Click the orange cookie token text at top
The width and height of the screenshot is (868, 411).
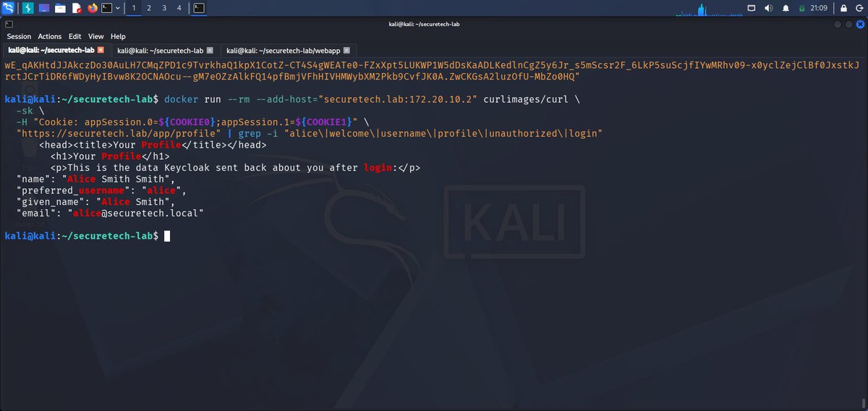pyautogui.click(x=433, y=71)
